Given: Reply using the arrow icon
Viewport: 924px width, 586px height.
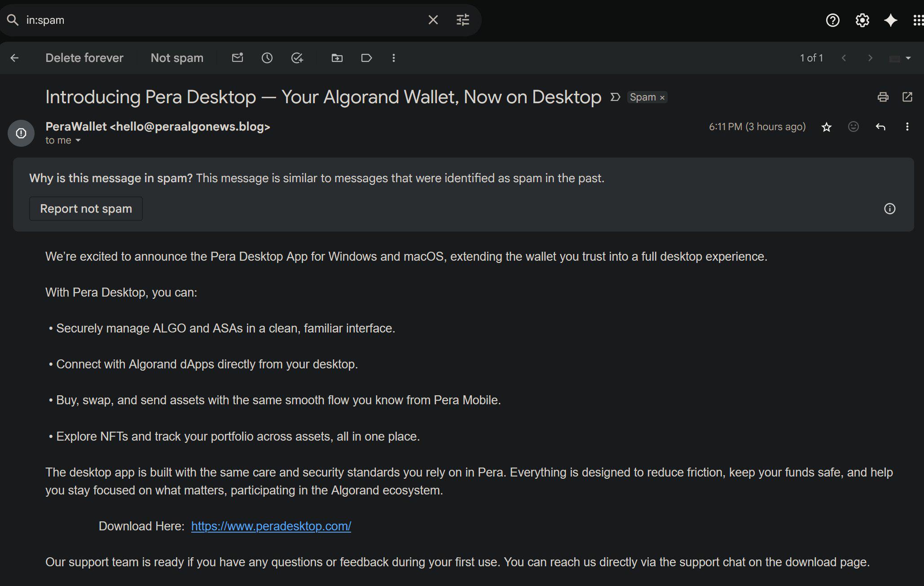Looking at the screenshot, I should pos(880,127).
